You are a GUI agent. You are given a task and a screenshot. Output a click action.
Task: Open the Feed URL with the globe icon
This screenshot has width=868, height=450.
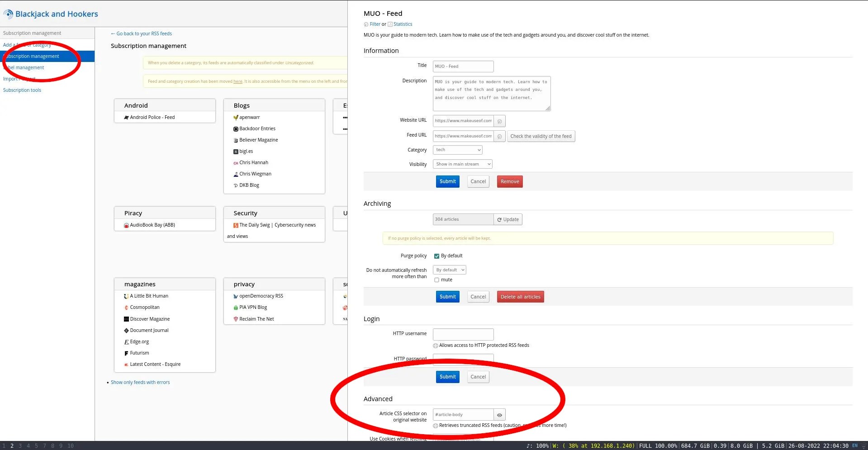(x=499, y=136)
